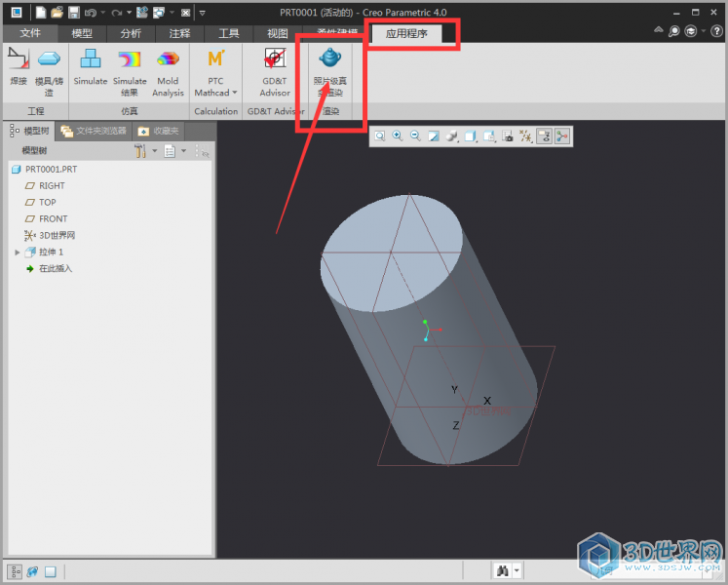Open tree columns list icon
The image size is (728, 585).
click(170, 150)
